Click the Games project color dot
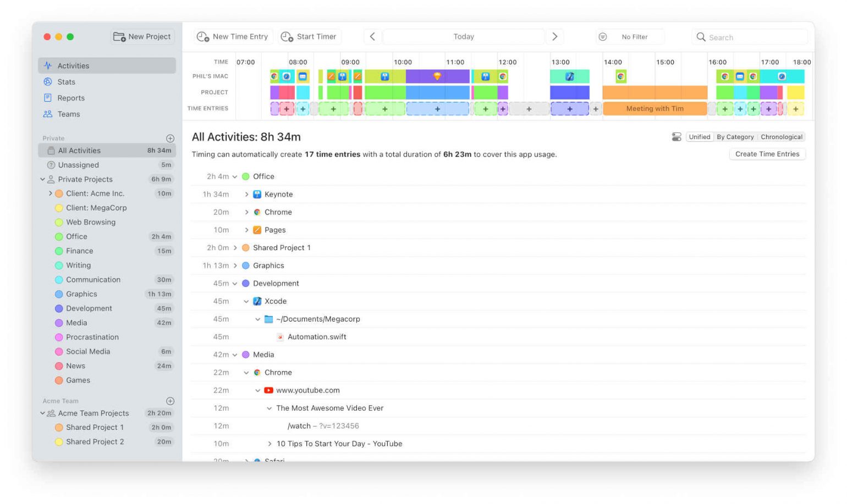Screen dimensions: 847x504 click(x=59, y=380)
